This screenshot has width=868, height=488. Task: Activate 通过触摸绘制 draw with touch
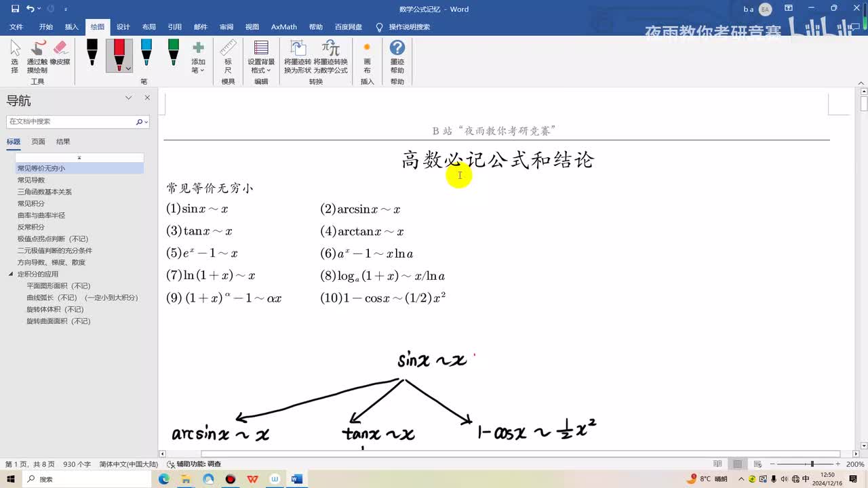37,56
